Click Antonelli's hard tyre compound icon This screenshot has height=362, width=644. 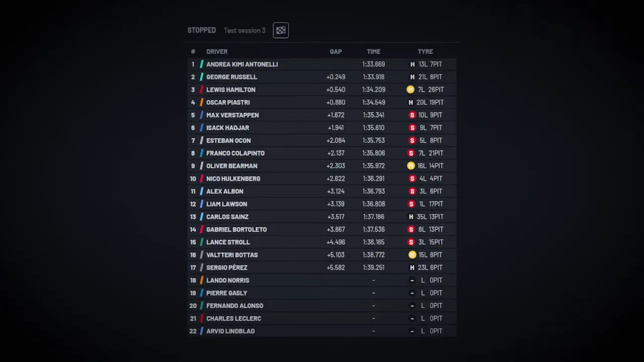click(412, 64)
